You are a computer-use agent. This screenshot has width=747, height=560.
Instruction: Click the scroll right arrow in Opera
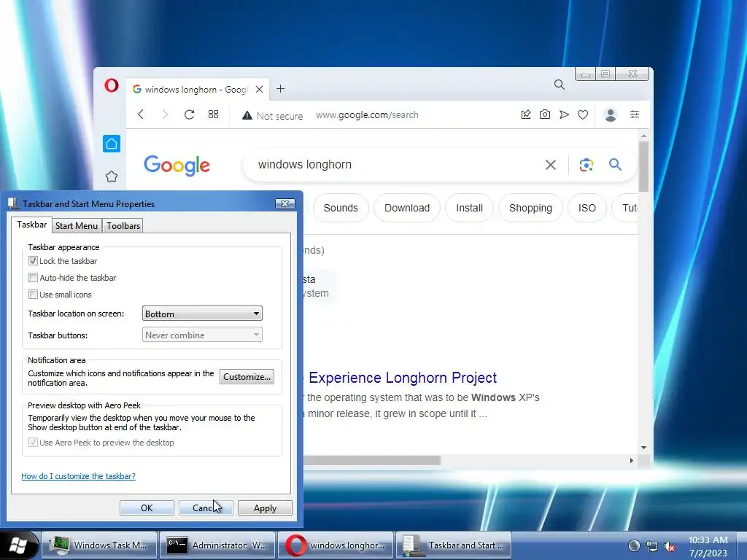[632, 461]
